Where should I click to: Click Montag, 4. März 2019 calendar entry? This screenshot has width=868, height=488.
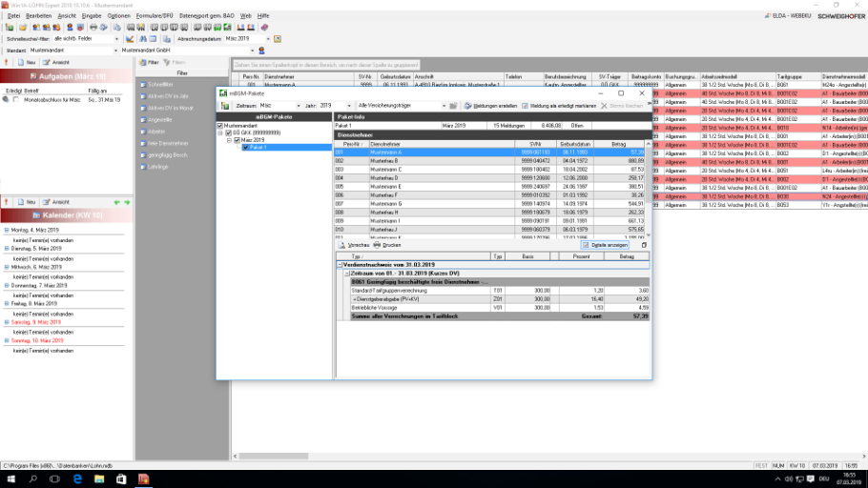click(35, 230)
